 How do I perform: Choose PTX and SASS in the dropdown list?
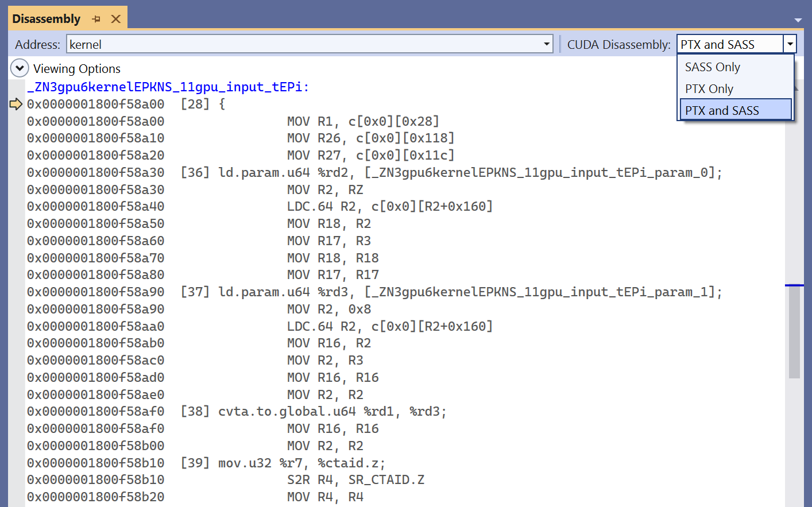(x=736, y=110)
